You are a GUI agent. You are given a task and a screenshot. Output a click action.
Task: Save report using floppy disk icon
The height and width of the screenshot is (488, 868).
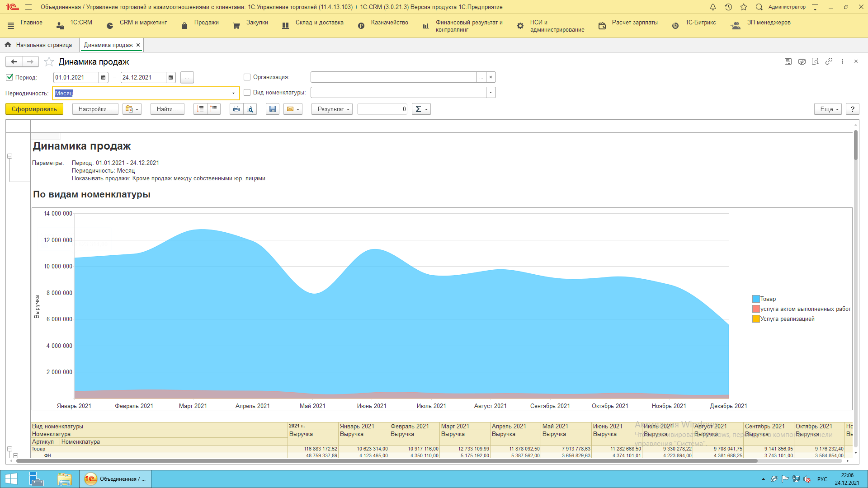coord(272,109)
